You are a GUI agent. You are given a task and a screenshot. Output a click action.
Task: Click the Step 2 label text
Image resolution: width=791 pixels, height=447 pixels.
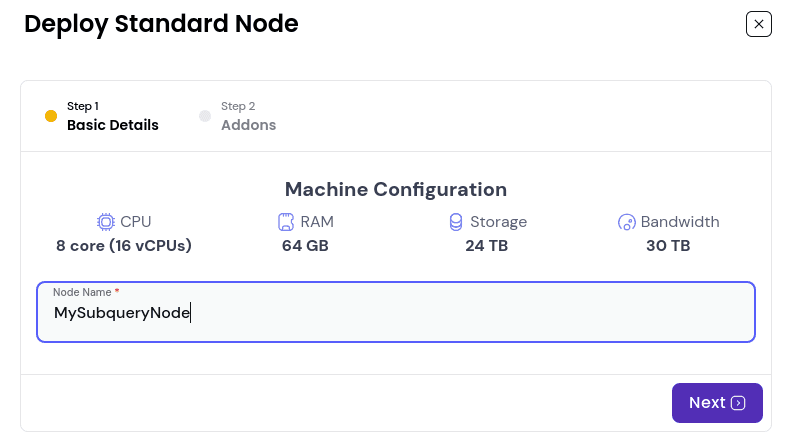pyautogui.click(x=238, y=106)
